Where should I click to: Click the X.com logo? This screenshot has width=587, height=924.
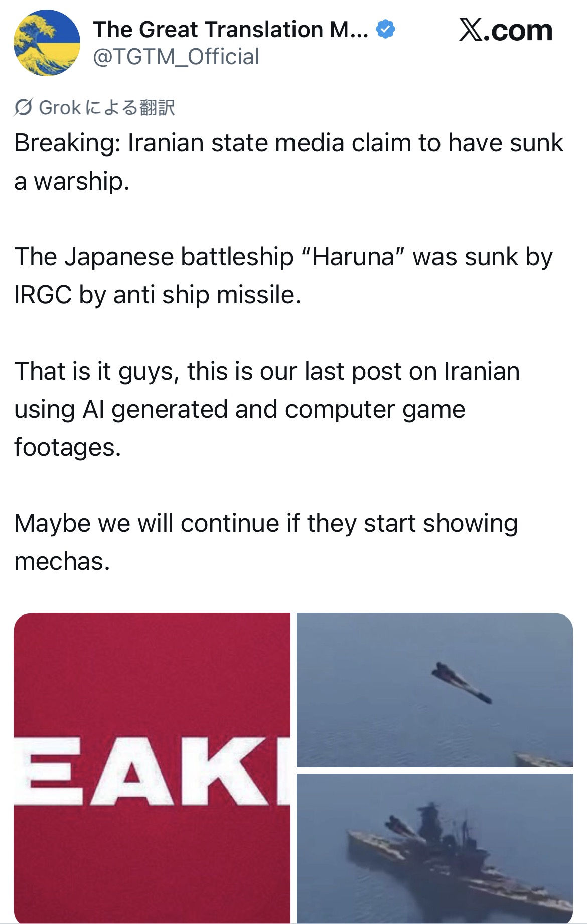[x=505, y=31]
